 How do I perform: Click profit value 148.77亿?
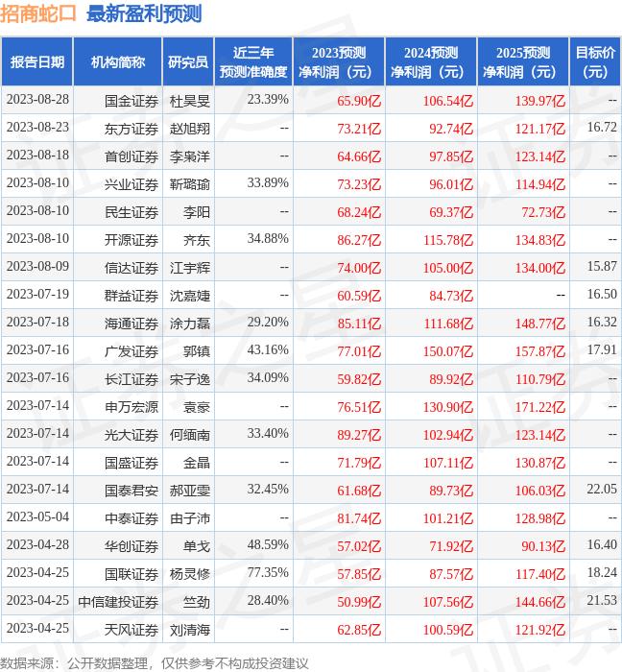[540, 324]
